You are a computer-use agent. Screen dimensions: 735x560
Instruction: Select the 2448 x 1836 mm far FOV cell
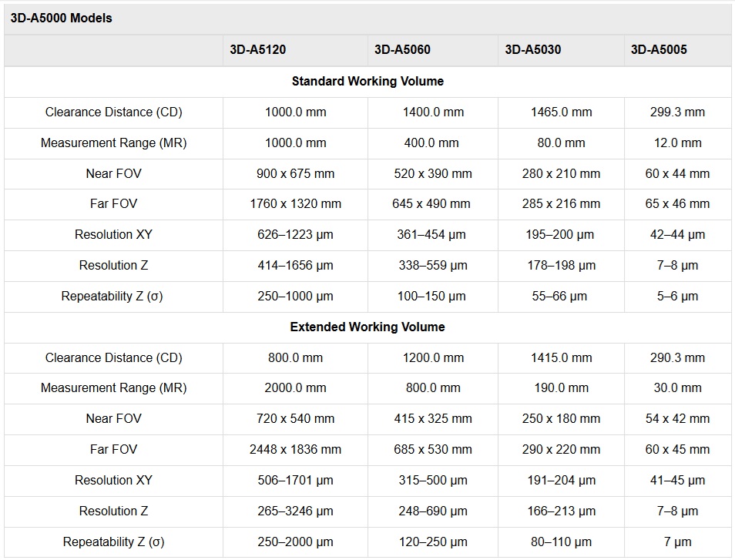pyautogui.click(x=295, y=449)
